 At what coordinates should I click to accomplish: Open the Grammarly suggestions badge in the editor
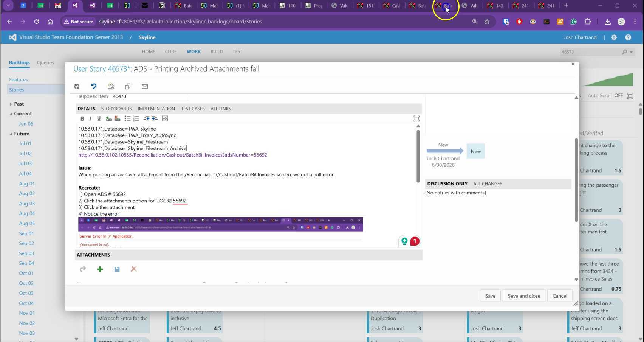tap(415, 241)
